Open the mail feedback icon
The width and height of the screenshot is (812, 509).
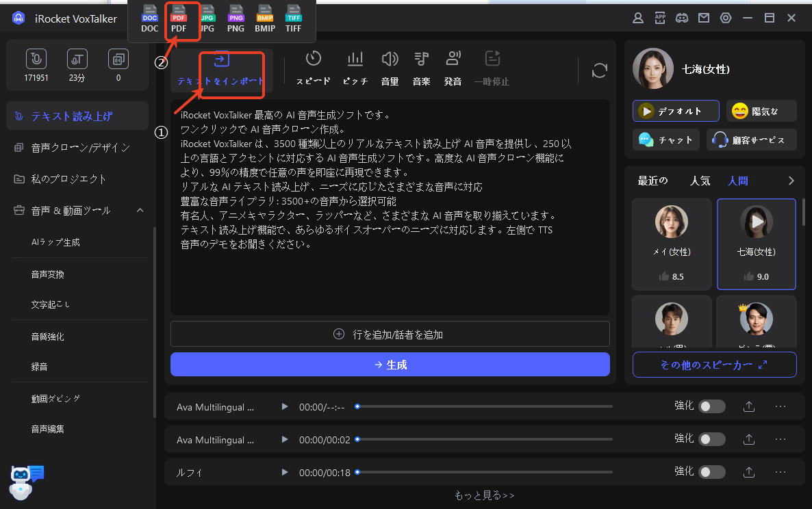click(x=704, y=18)
